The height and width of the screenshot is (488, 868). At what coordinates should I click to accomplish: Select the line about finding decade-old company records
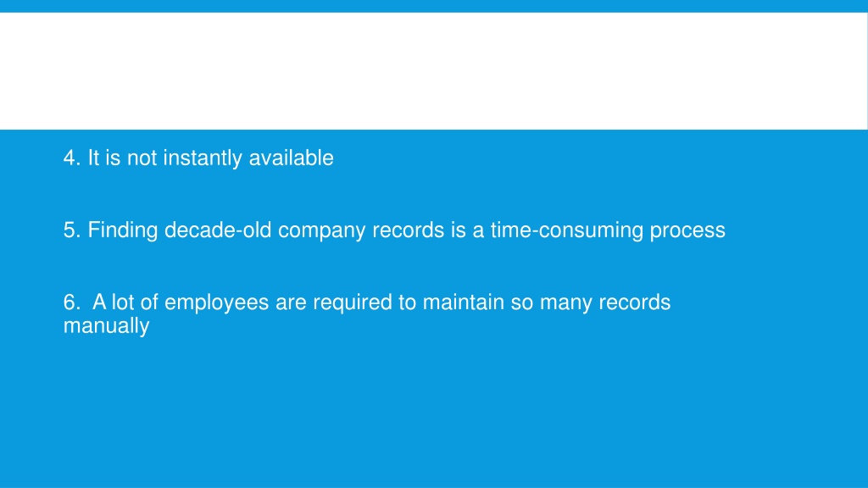pos(394,230)
